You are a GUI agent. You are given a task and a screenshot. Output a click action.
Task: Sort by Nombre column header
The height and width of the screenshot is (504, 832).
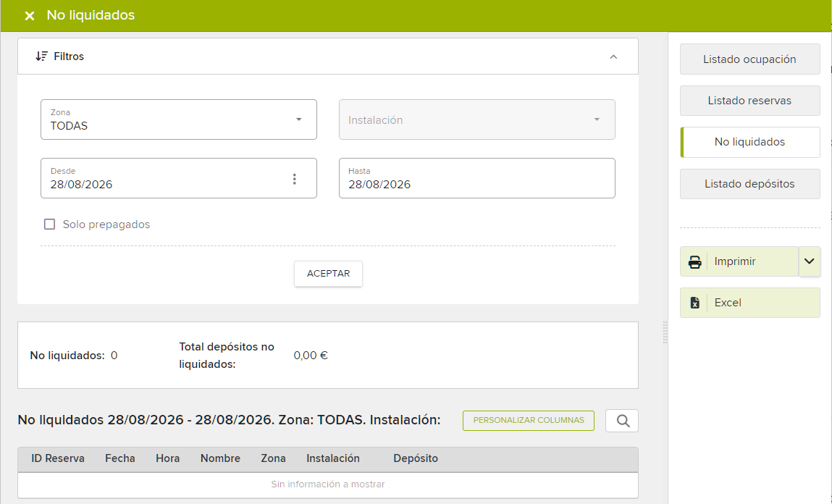(220, 458)
